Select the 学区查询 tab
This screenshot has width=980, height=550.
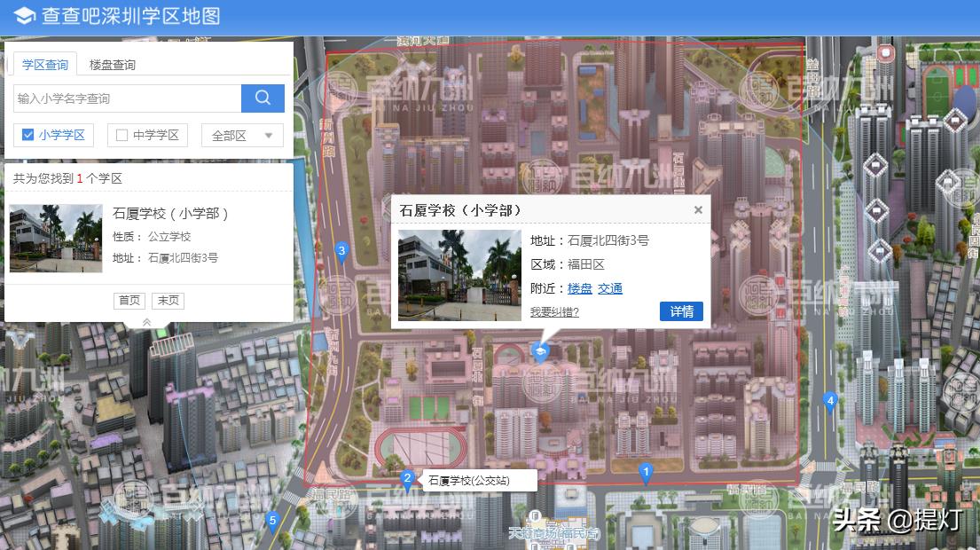coord(44,64)
